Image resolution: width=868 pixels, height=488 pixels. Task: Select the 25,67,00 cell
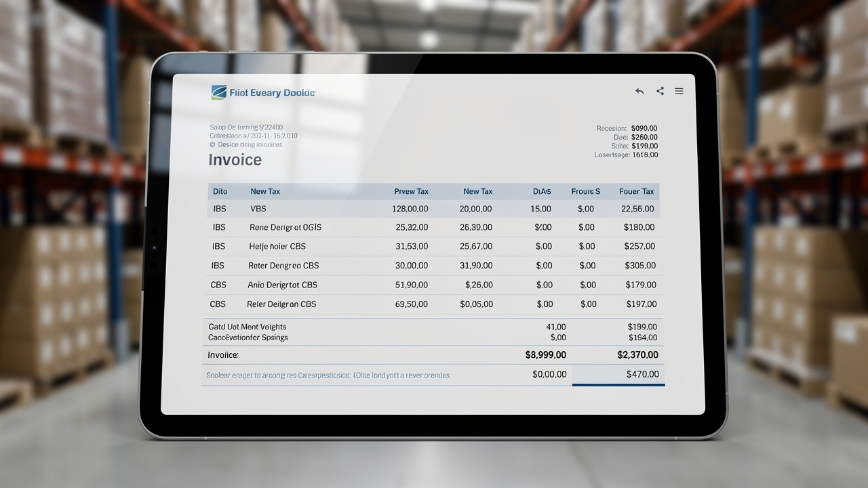click(476, 247)
